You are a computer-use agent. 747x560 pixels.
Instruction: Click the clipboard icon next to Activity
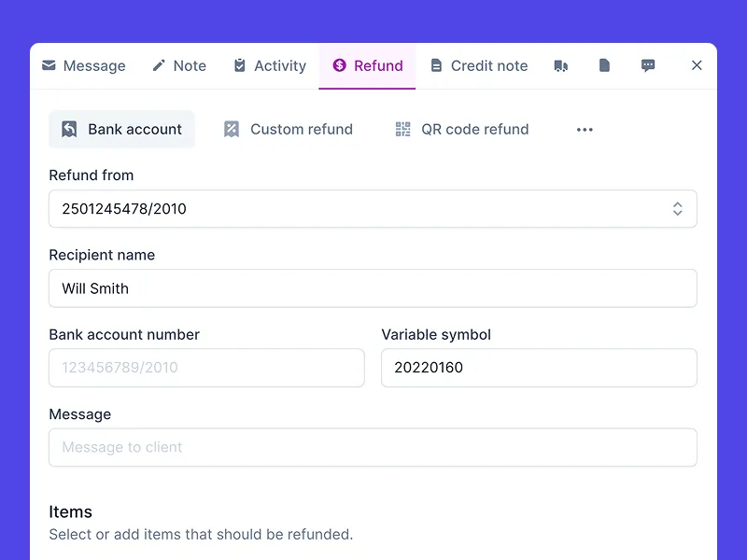[x=239, y=65]
